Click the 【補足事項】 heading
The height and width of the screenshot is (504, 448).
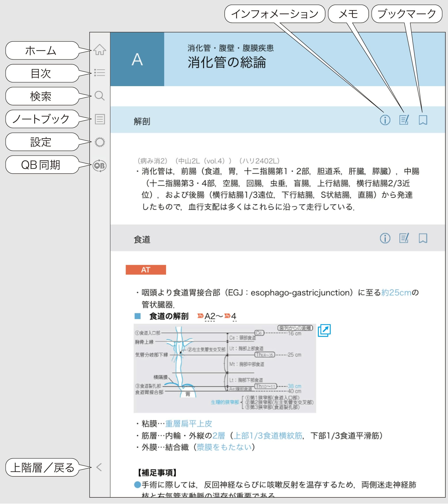(157, 473)
